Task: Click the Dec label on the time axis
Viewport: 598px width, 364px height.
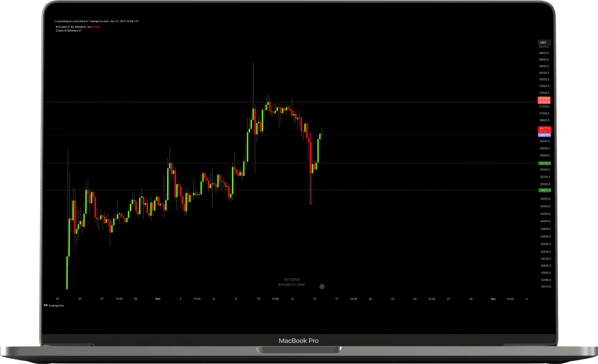Action: (x=493, y=299)
